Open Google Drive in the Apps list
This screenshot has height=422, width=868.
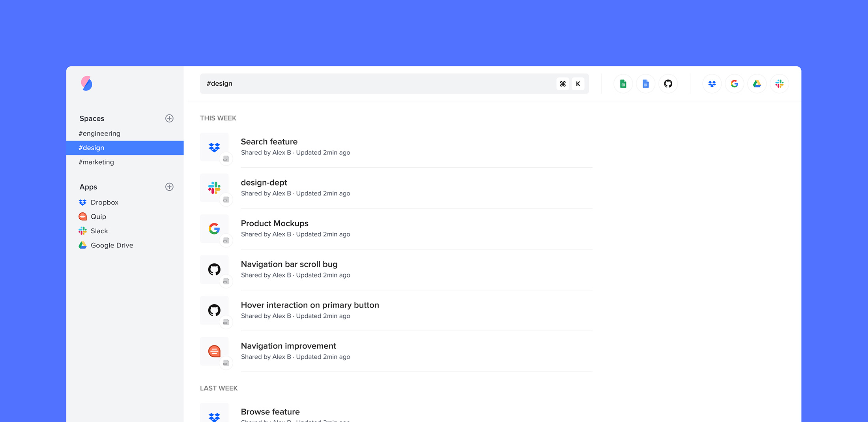click(106, 245)
